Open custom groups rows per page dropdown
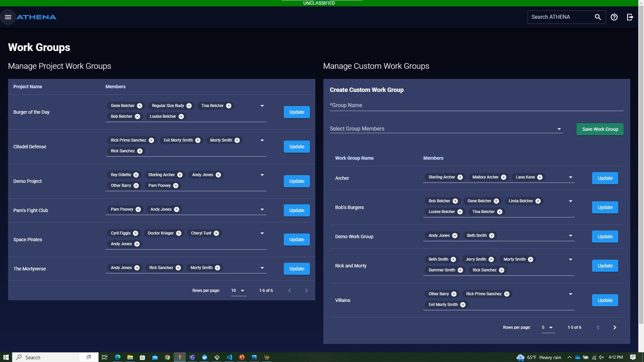 pos(548,327)
